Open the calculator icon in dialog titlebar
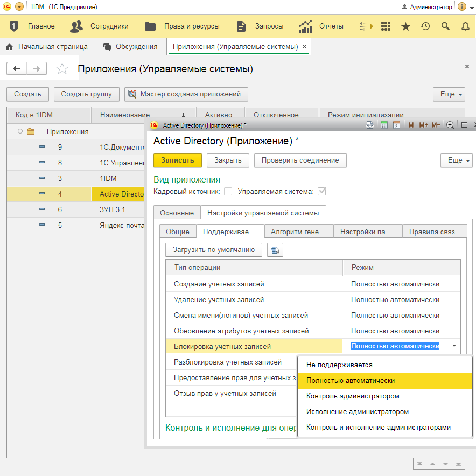 point(384,125)
